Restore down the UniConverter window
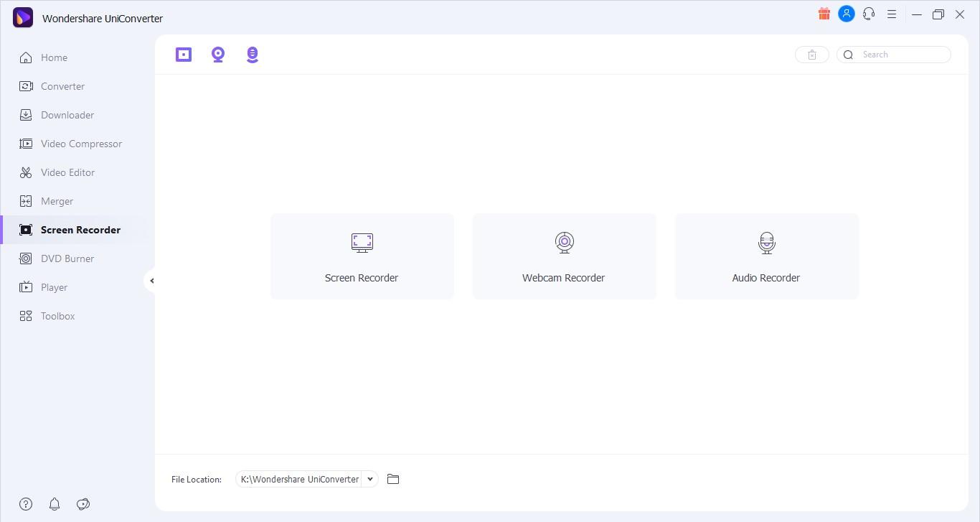 click(x=938, y=14)
